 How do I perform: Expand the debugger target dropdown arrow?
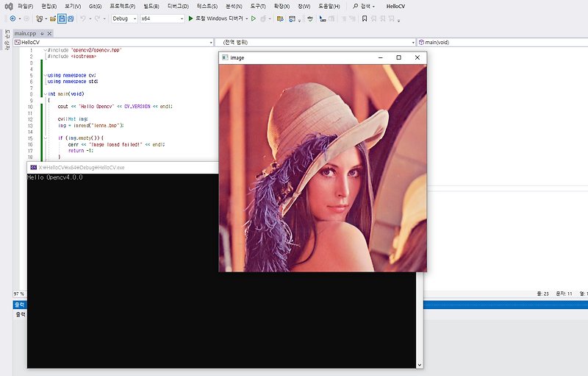click(247, 18)
